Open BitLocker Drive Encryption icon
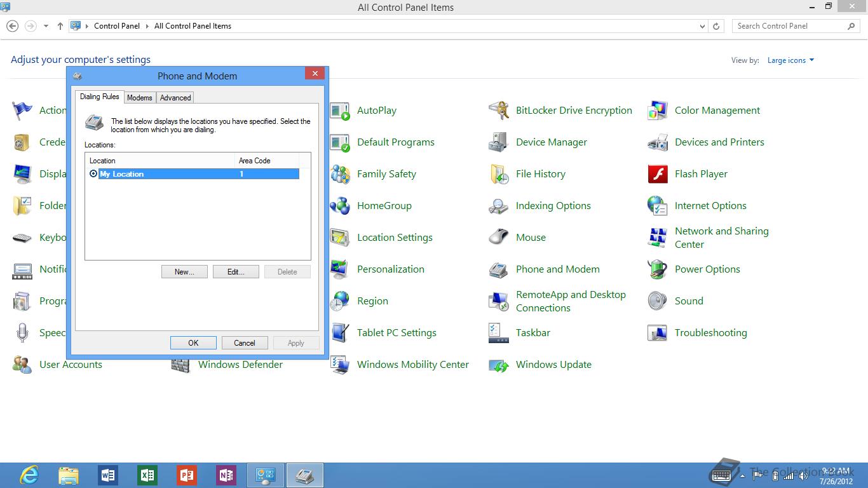Viewport: 868px width, 488px height. pyautogui.click(x=499, y=111)
